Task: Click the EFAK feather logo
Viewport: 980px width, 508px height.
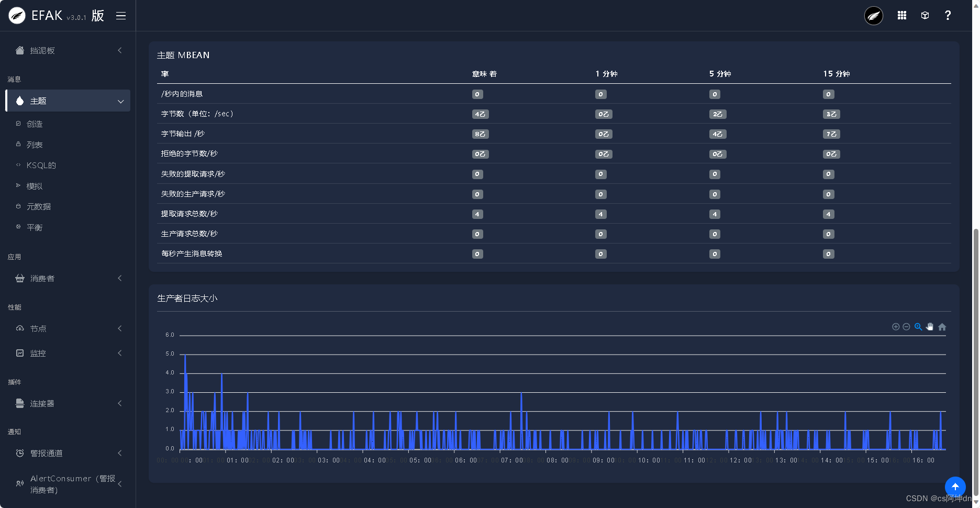Action: tap(16, 15)
